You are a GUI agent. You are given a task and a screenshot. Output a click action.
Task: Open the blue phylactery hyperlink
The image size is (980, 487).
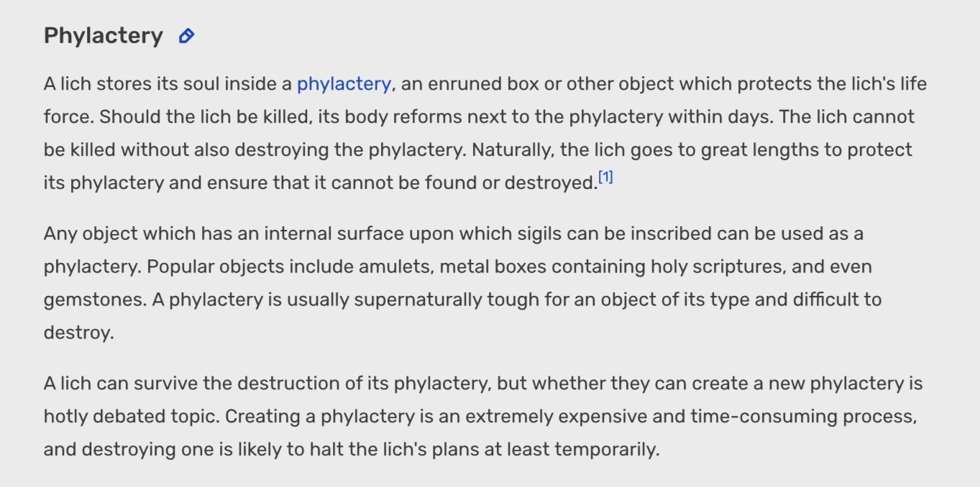tap(344, 84)
